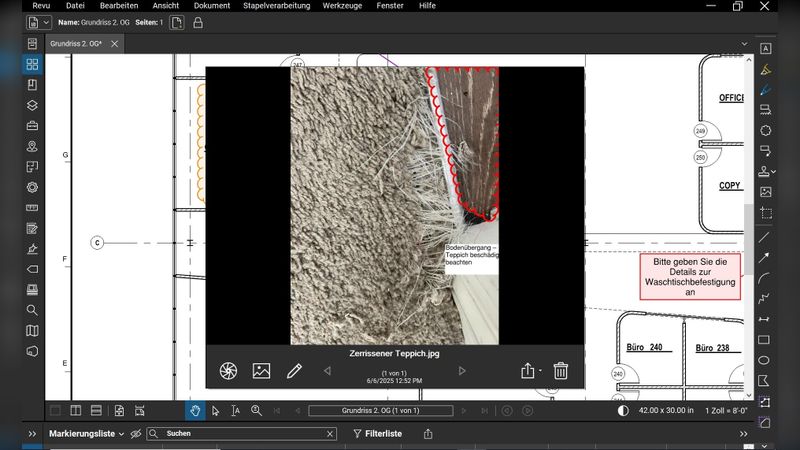Screen dimensions: 800x450
Task: Show next photo in viewer
Action: click(x=462, y=371)
